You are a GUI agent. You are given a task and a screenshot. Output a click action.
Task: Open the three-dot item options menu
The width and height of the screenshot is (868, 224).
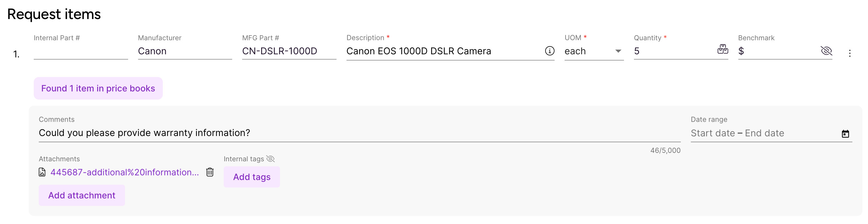(850, 53)
